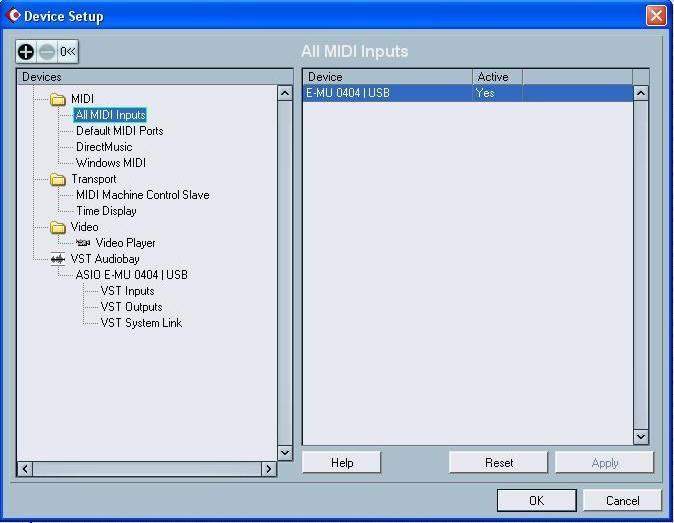Select Default MIDI Ports
674x523 pixels.
(119, 131)
